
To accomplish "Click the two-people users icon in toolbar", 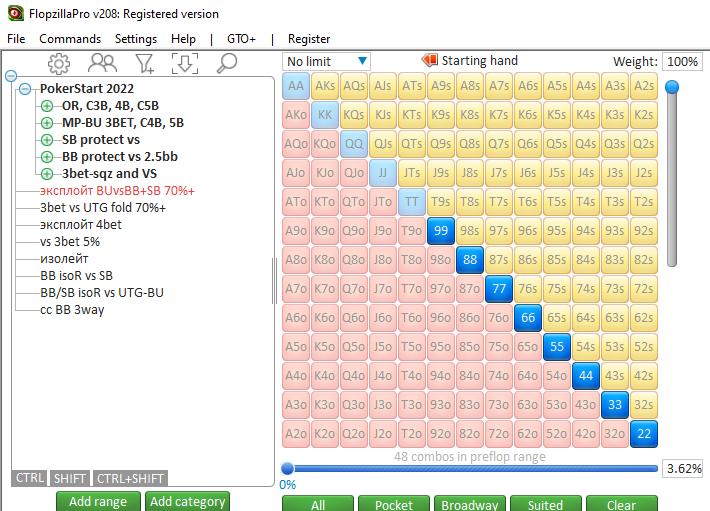I will click(x=102, y=63).
